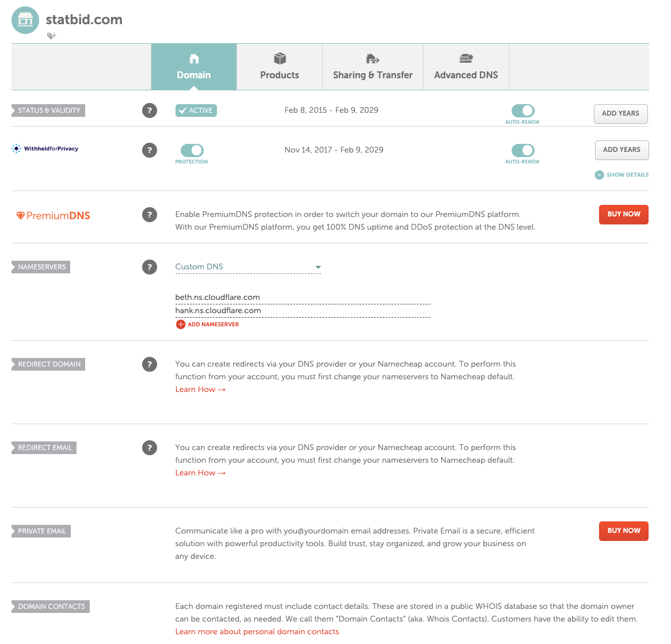This screenshot has width=671, height=644.
Task: Click the add tag icon under statbid.com
Action: tap(51, 36)
